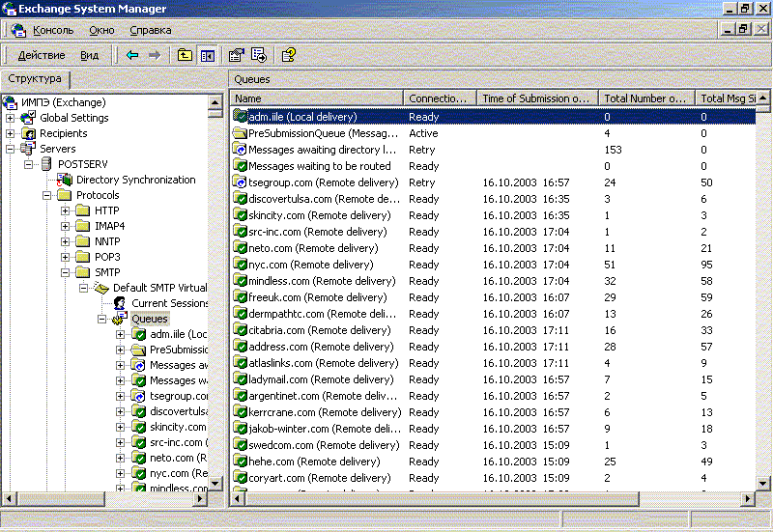Viewport: 773px width, 532px height.
Task: Click the Default SMTP Virtual server icon
Action: click(x=101, y=288)
